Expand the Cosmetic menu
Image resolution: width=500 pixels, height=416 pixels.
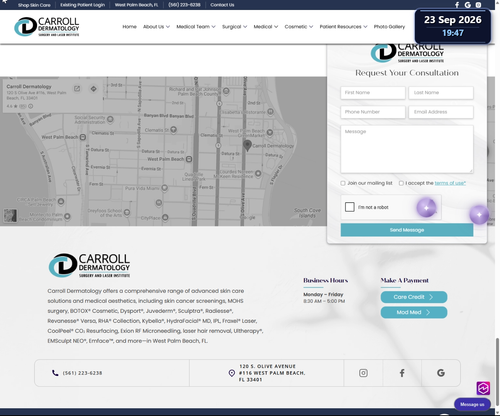coord(299,27)
